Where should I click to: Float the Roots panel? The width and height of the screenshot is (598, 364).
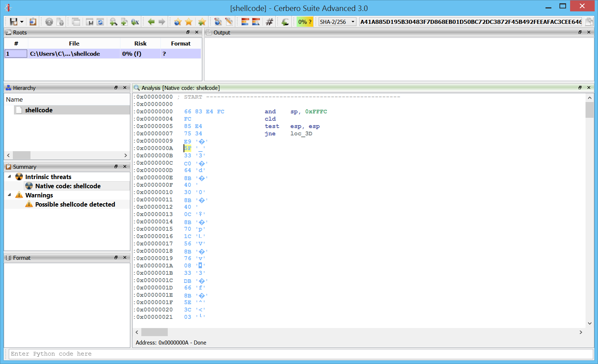[188, 32]
